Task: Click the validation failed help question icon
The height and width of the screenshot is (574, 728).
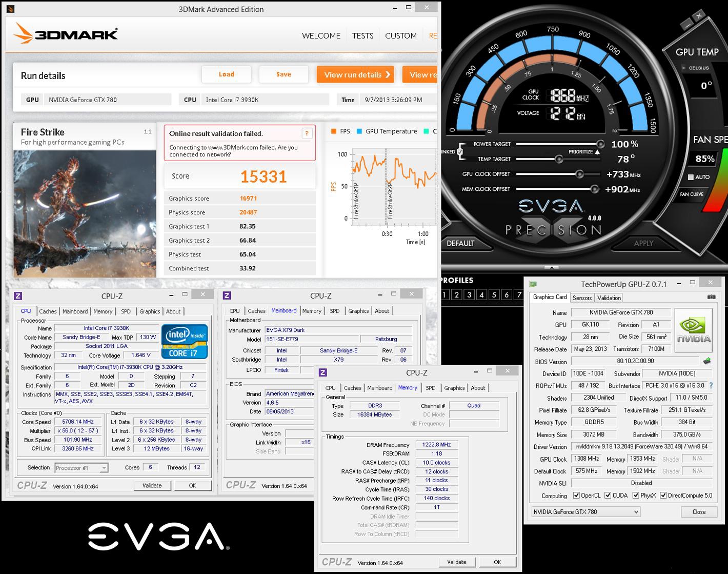Action: [x=307, y=133]
